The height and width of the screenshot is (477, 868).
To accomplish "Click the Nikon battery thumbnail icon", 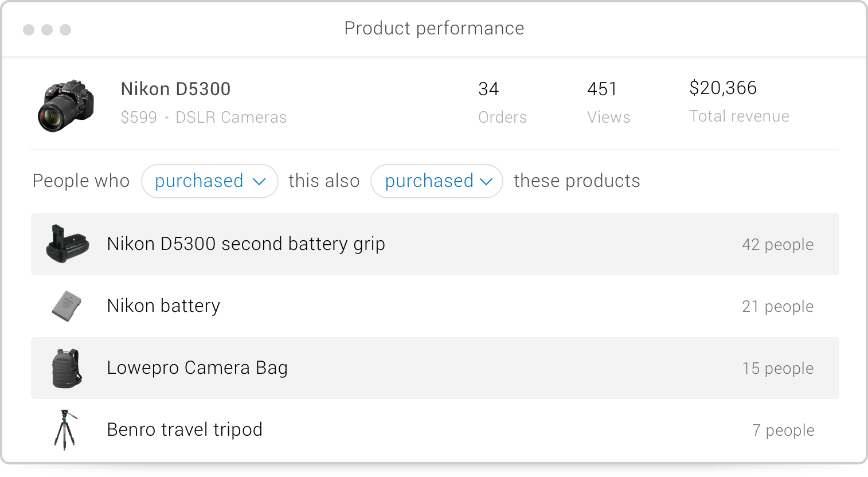I will [x=67, y=306].
